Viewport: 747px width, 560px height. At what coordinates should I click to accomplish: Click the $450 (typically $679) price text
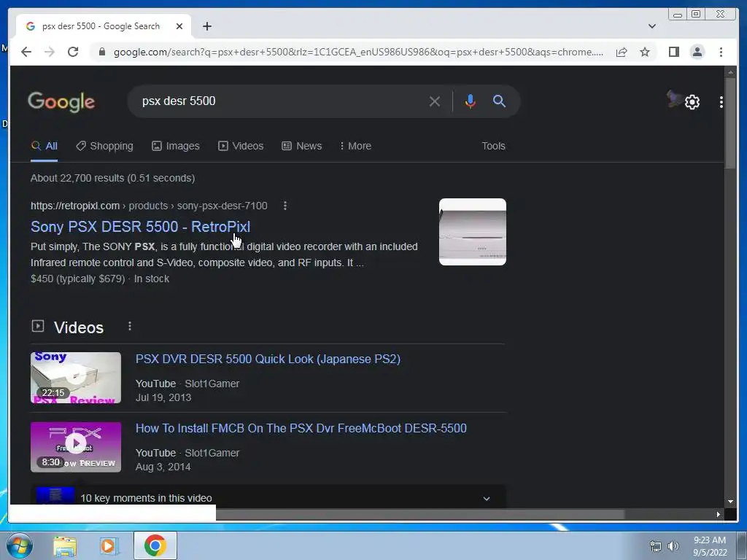point(77,279)
